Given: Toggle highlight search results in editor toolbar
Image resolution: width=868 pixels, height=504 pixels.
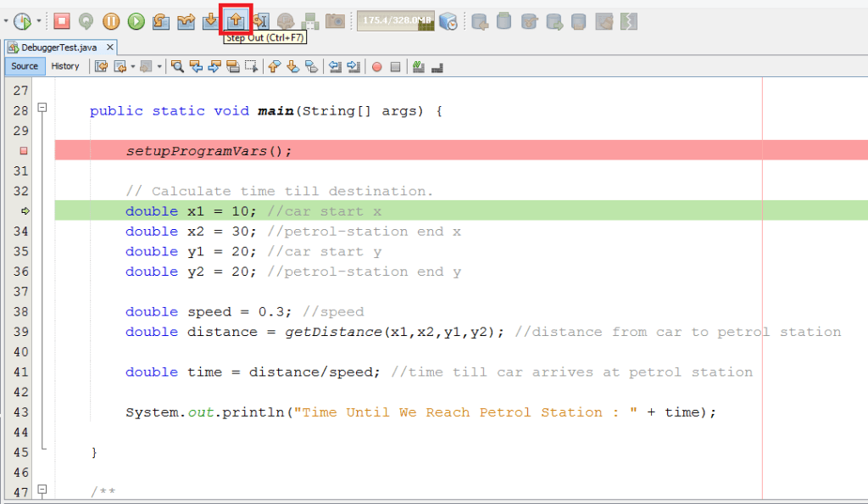Looking at the screenshot, I should pyautogui.click(x=233, y=66).
